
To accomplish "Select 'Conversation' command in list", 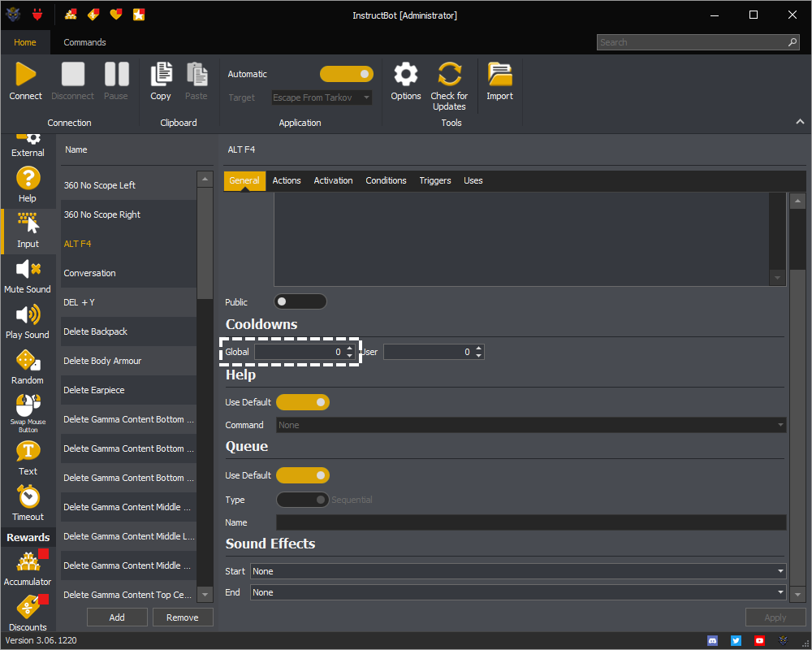I will (128, 273).
